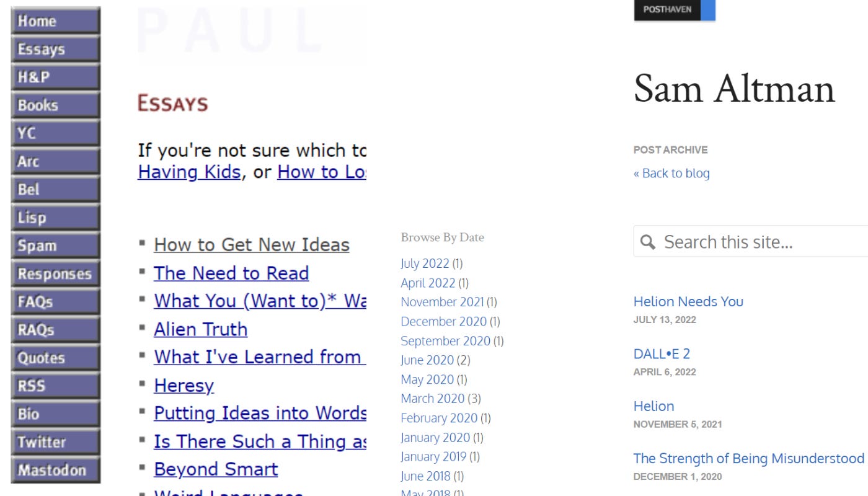Select the Quotes sidebar button
This screenshot has height=496, width=868.
click(x=56, y=358)
